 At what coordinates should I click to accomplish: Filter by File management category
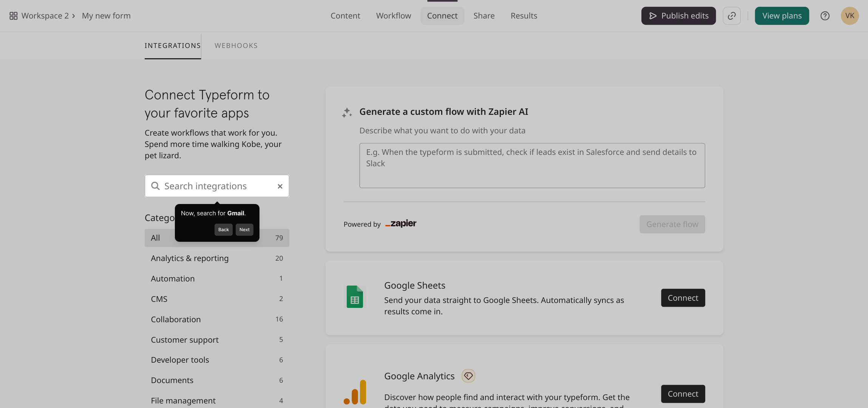click(217, 400)
